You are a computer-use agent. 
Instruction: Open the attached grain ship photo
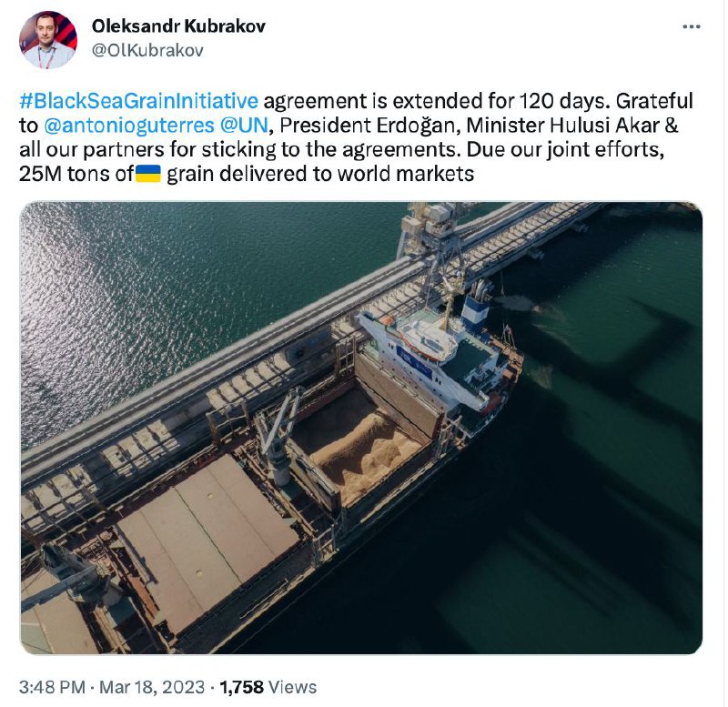(x=361, y=428)
